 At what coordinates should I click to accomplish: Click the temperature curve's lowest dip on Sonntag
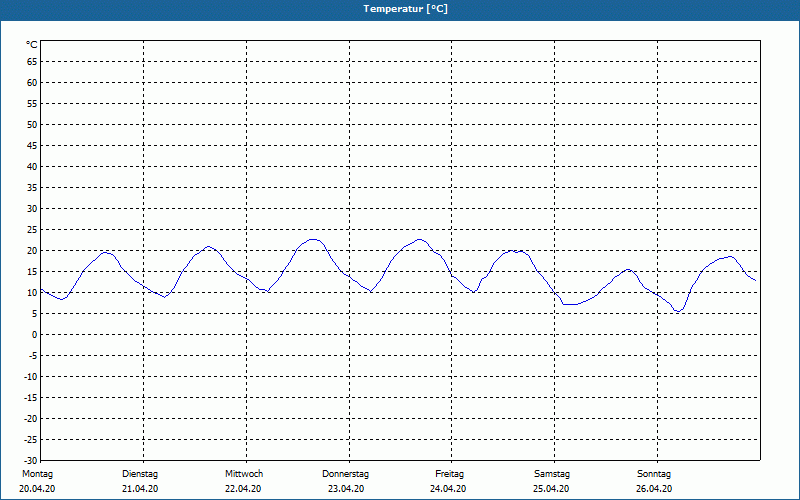coord(679,311)
